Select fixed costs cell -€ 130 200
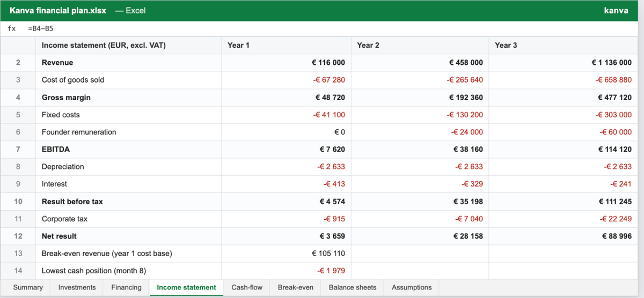Viewport: 644px width, 298px height. (419, 115)
